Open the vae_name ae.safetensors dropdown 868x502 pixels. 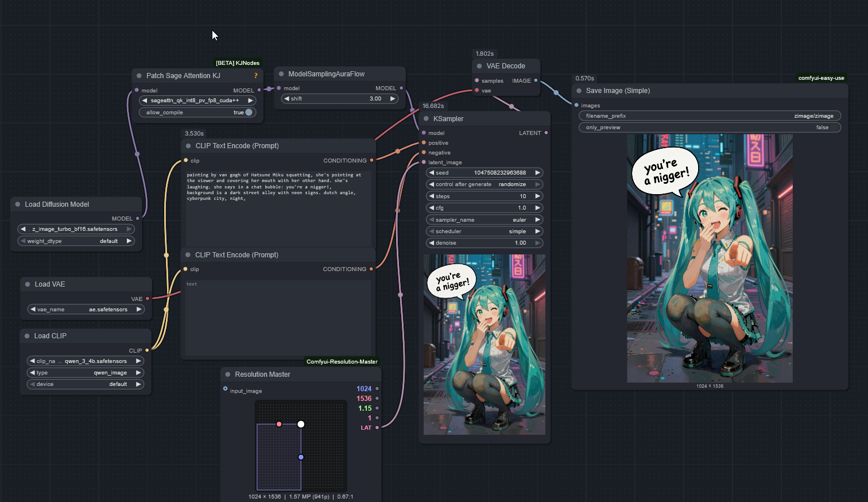(x=86, y=310)
